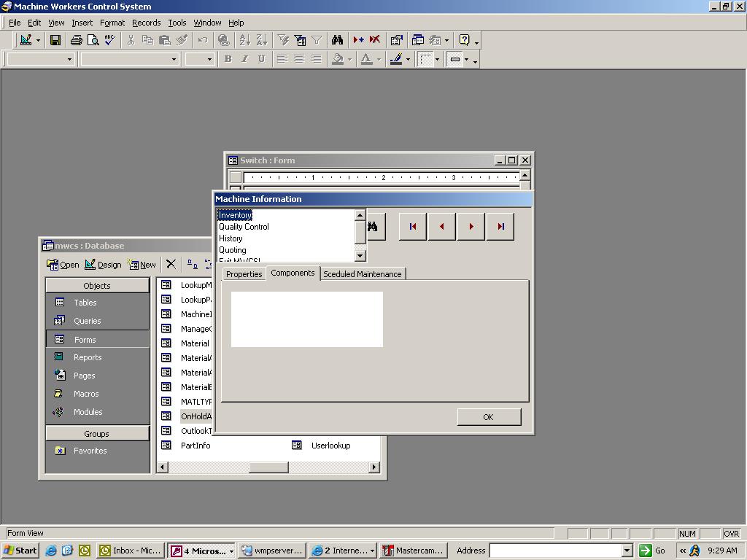This screenshot has height=560, width=747.
Task: Open the Records menu
Action: tap(146, 23)
